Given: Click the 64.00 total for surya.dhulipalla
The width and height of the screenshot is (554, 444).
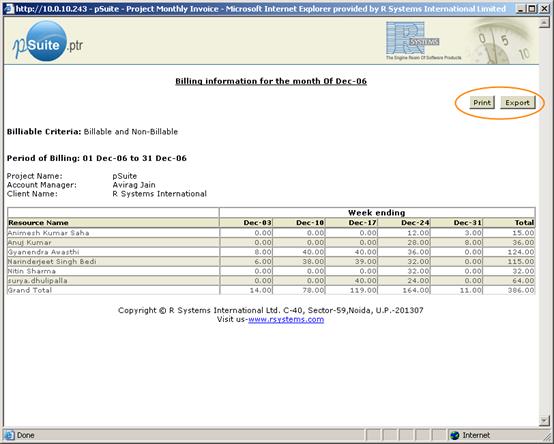Looking at the screenshot, I should [x=523, y=281].
